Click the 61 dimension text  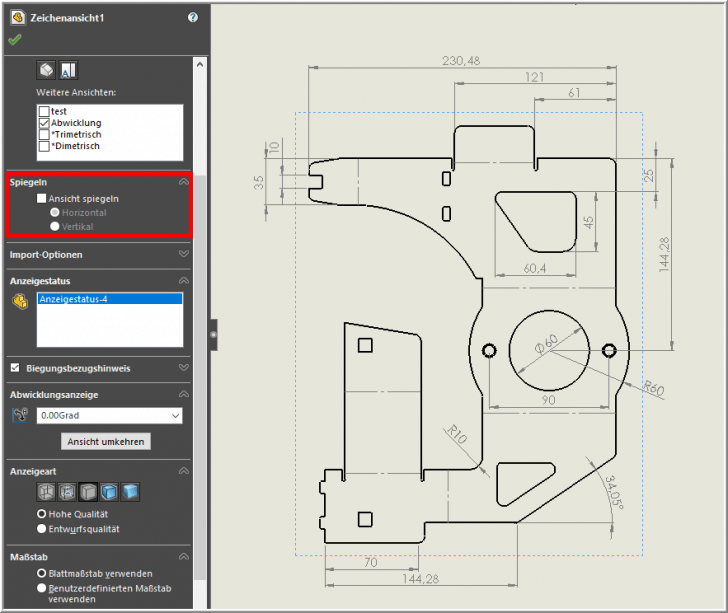pyautogui.click(x=574, y=93)
